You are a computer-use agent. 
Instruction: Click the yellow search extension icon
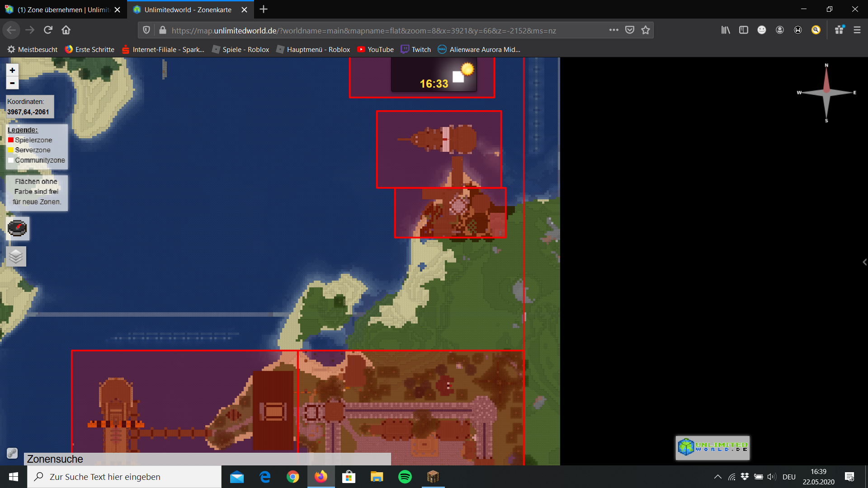coord(816,30)
